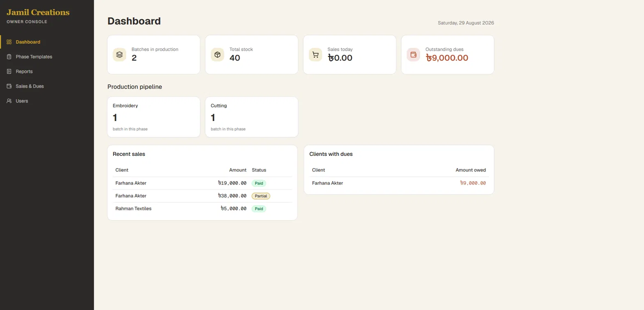The height and width of the screenshot is (310, 644).
Task: Click the Jamil Creations brand title
Action: [38, 12]
